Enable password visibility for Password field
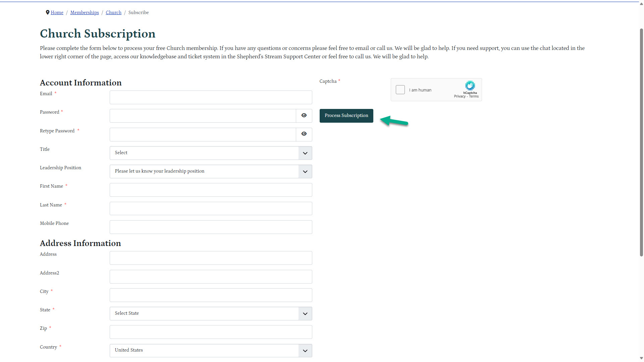Viewport: 644px width, 362px height. click(304, 115)
